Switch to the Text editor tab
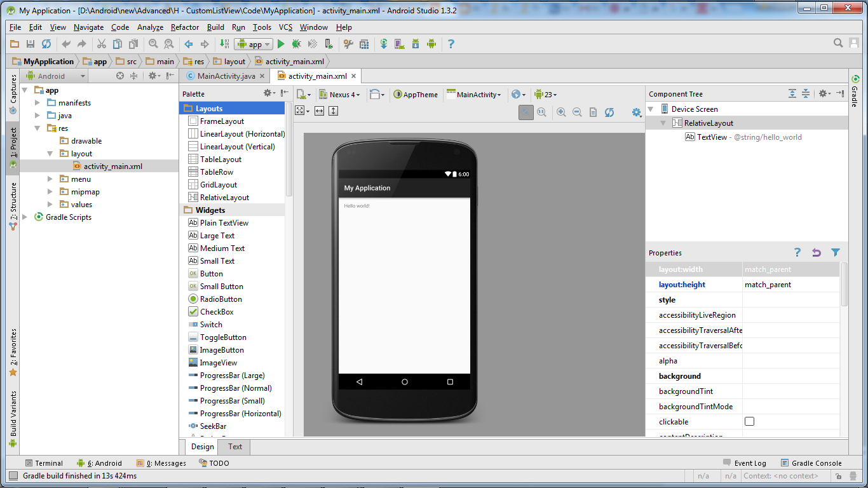The width and height of the screenshot is (868, 488). tap(235, 446)
